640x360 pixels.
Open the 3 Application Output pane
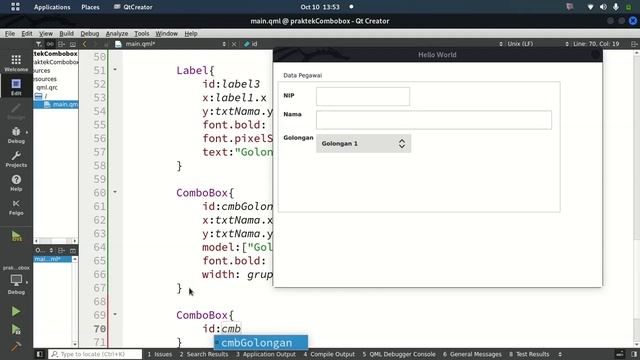click(x=266, y=354)
